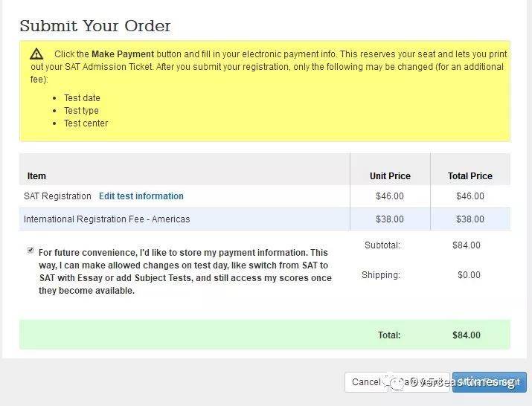The width and height of the screenshot is (532, 406).
Task: Click the blue Make Payment button
Action: [489, 382]
